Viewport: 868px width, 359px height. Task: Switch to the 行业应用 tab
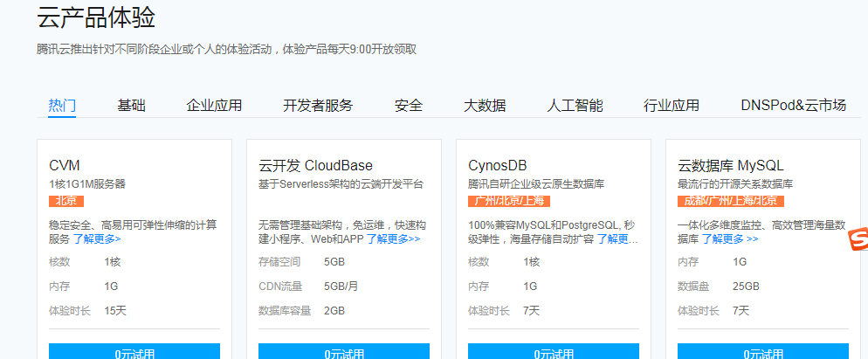point(672,106)
